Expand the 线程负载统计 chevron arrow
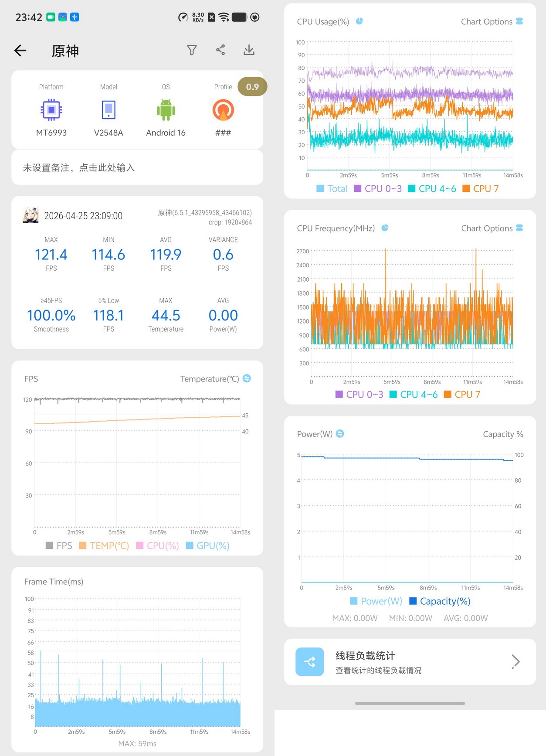Viewport: 546px width, 756px height. click(x=515, y=661)
